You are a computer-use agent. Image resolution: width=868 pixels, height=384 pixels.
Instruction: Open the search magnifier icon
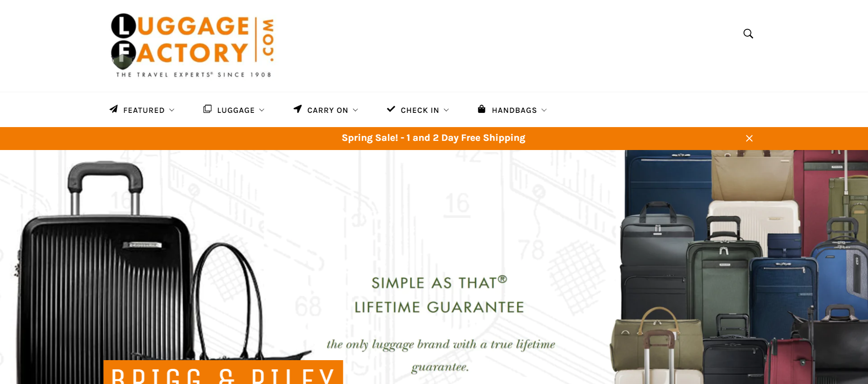[748, 33]
